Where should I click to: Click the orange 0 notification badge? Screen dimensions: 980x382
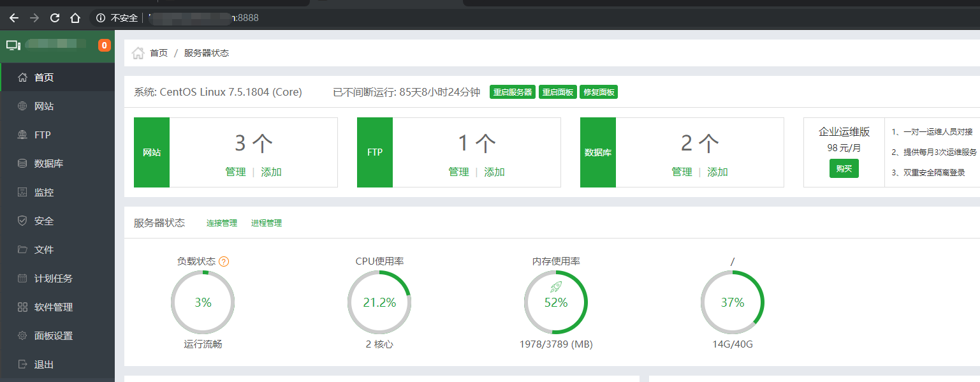(105, 45)
